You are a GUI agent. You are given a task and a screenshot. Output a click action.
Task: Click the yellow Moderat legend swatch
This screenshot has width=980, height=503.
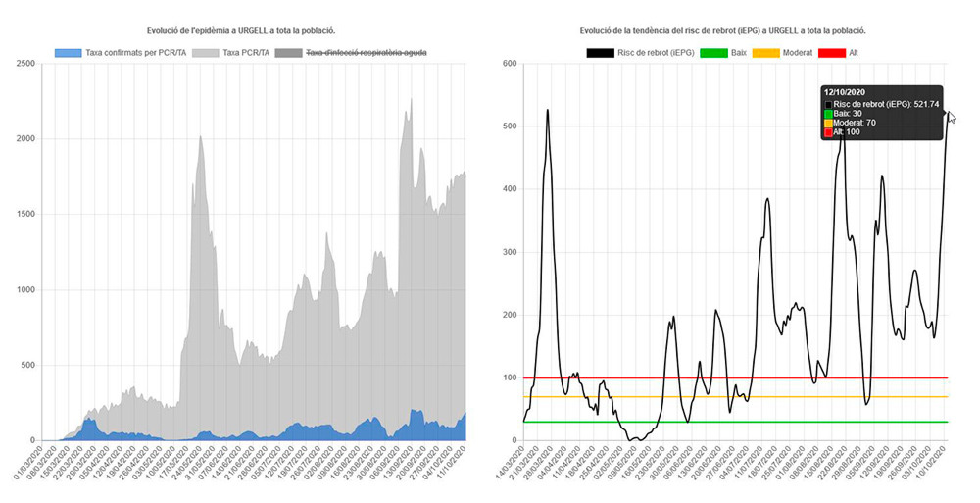tap(765, 52)
